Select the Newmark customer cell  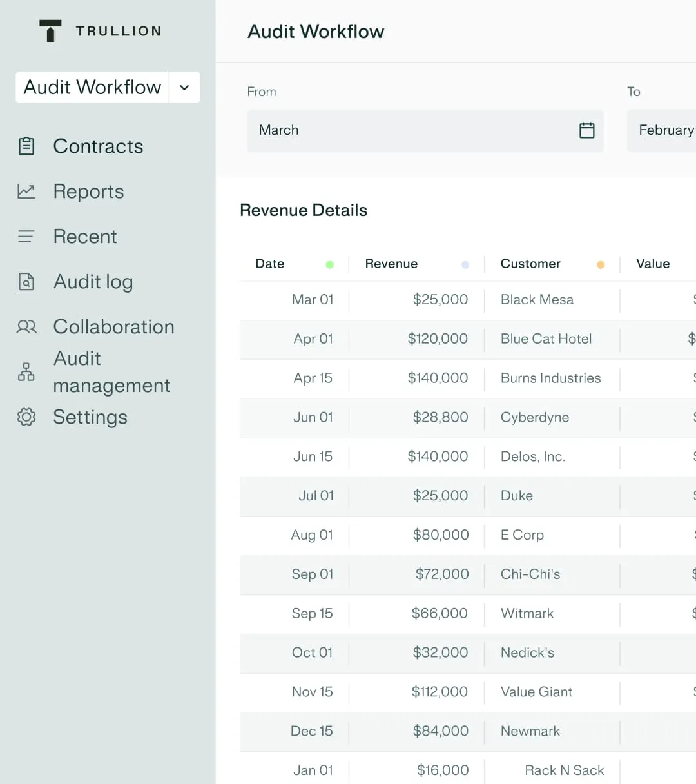pos(530,732)
